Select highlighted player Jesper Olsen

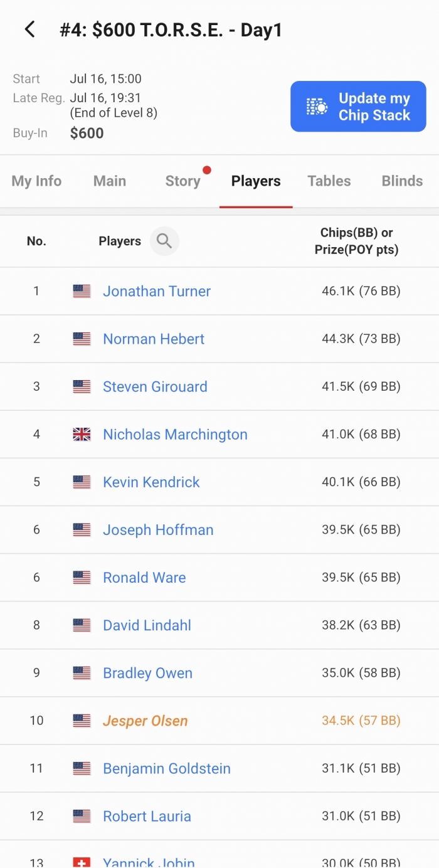(145, 721)
